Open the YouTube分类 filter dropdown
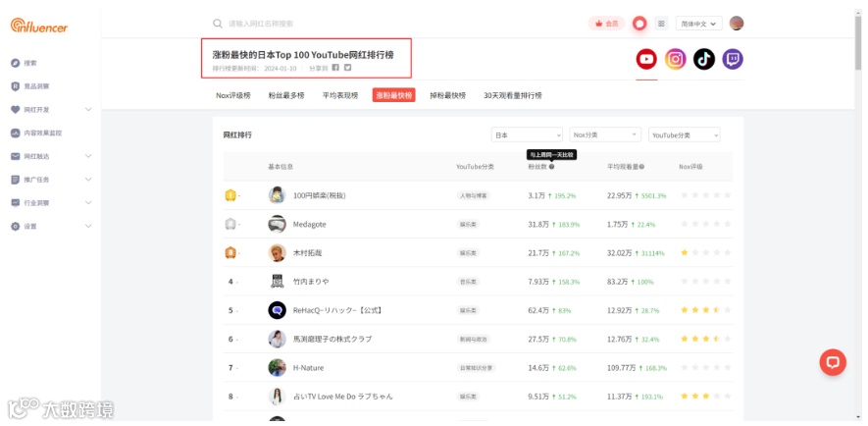This screenshot has width=868, height=426. [x=685, y=134]
